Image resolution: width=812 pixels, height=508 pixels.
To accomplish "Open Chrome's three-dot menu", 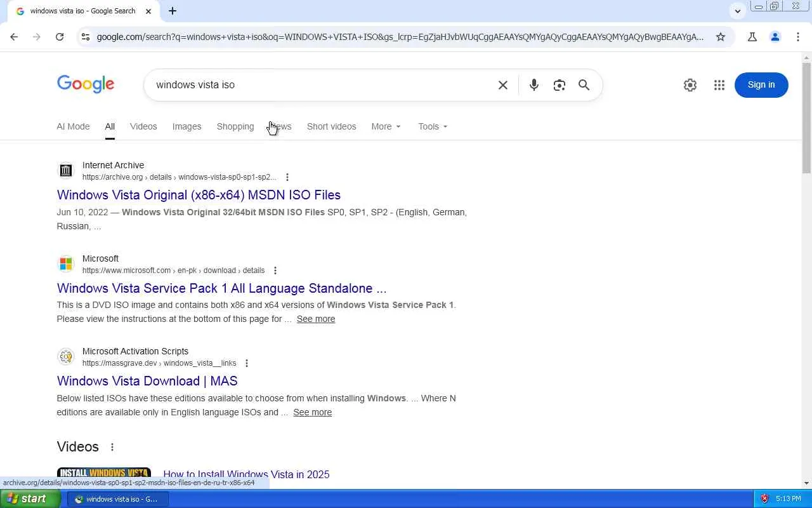I will click(798, 37).
